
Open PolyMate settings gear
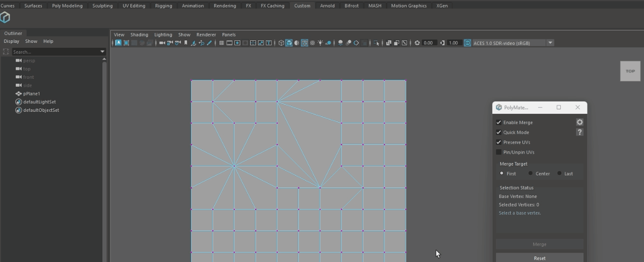click(x=580, y=122)
